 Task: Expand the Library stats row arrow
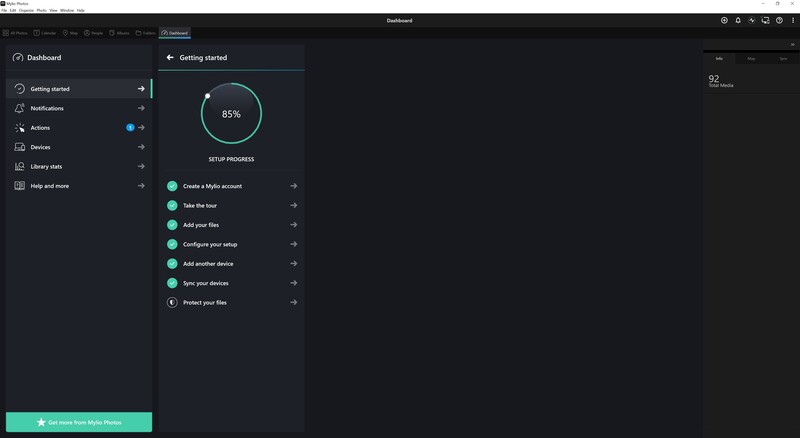pos(141,166)
